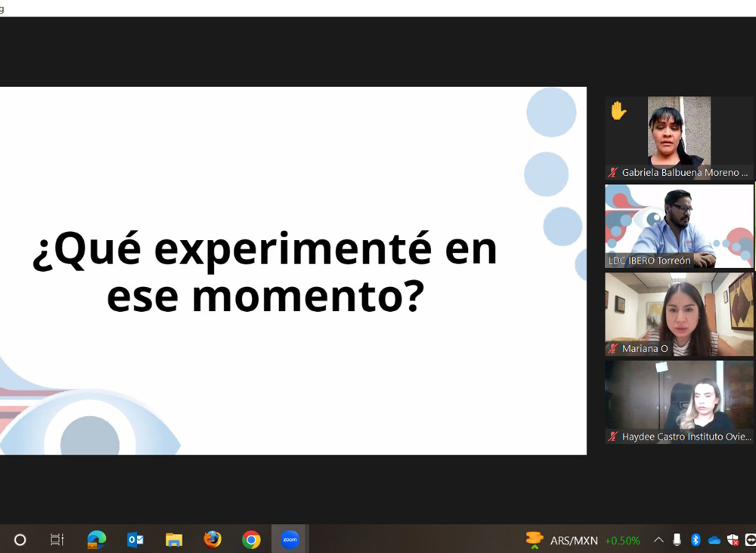Viewport: 756px width, 553px height.
Task: Click Gabriela Balbuena's muted microphone icon
Action: [613, 173]
